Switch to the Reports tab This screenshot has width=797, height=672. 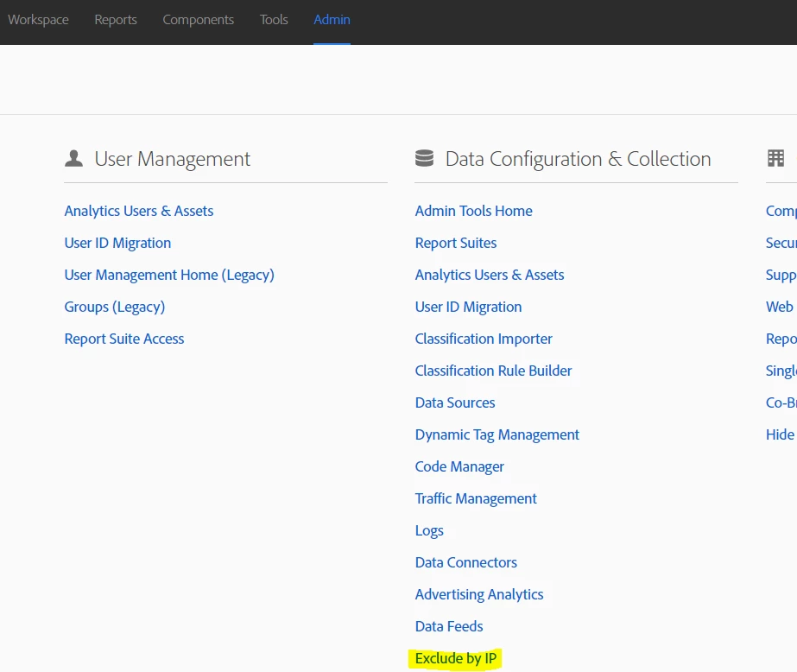click(116, 20)
